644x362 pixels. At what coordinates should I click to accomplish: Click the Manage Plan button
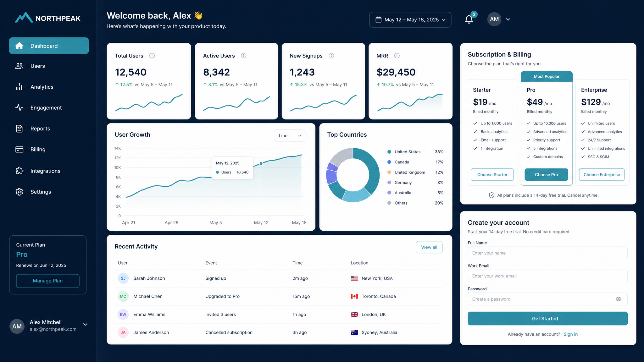point(48,281)
